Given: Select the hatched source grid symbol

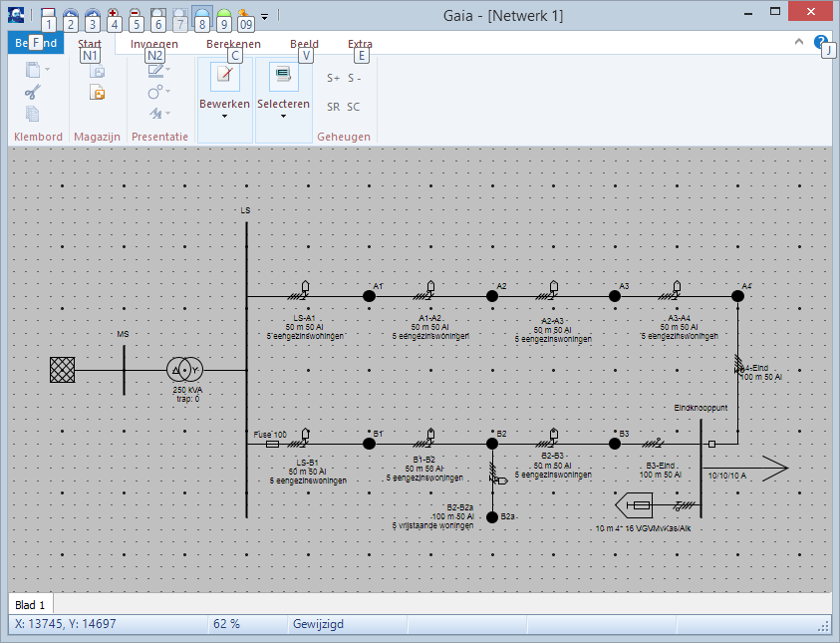Looking at the screenshot, I should coord(63,370).
